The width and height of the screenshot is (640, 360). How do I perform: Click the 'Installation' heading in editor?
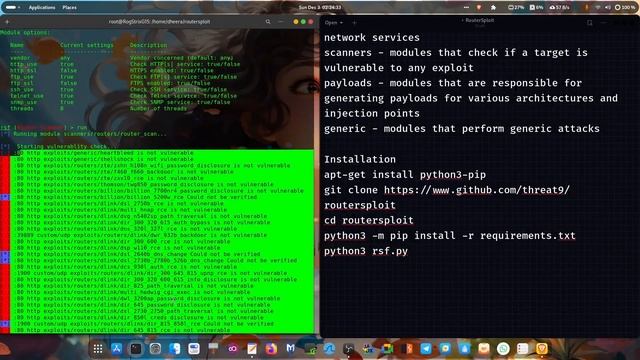(x=360, y=159)
